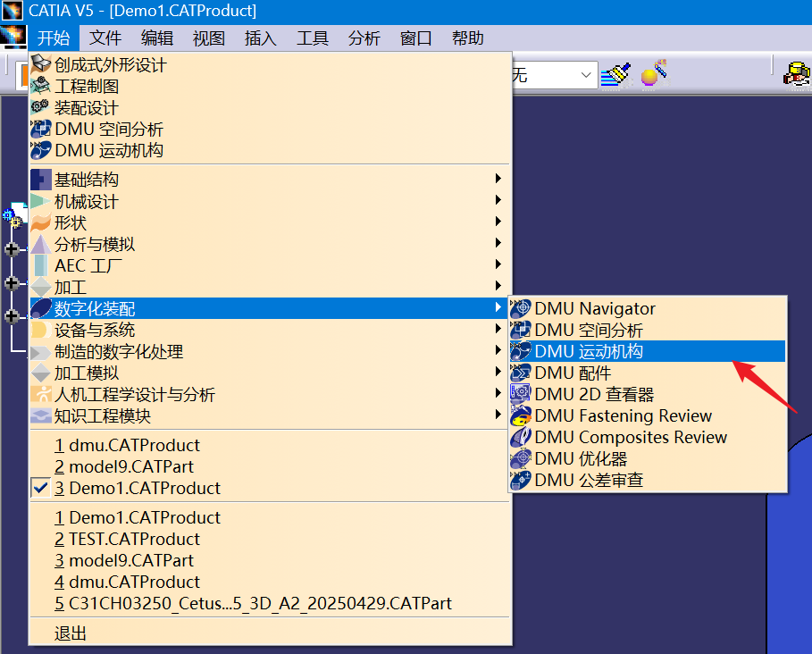
Task: Select DMU 运动机构 in the submenu
Action: (589, 351)
